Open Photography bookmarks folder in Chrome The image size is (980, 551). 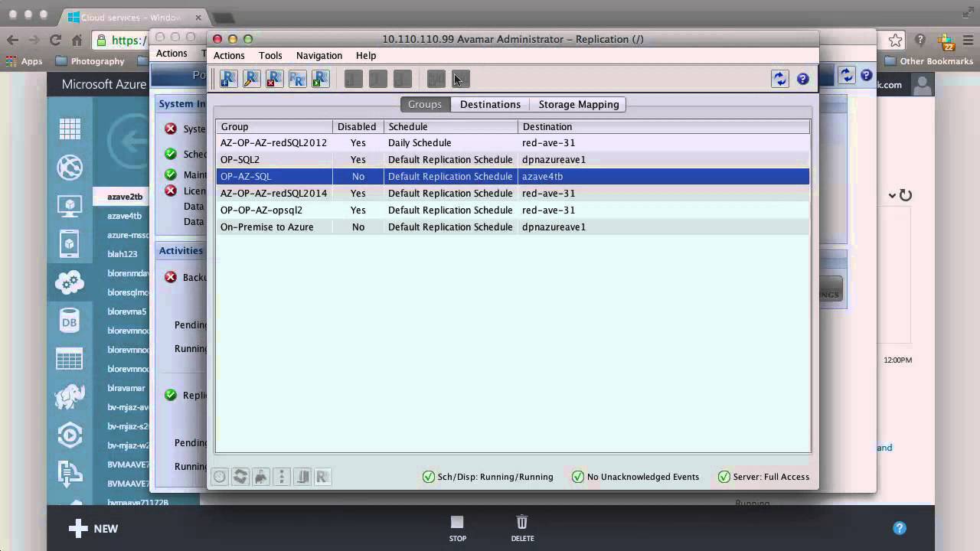(90, 61)
